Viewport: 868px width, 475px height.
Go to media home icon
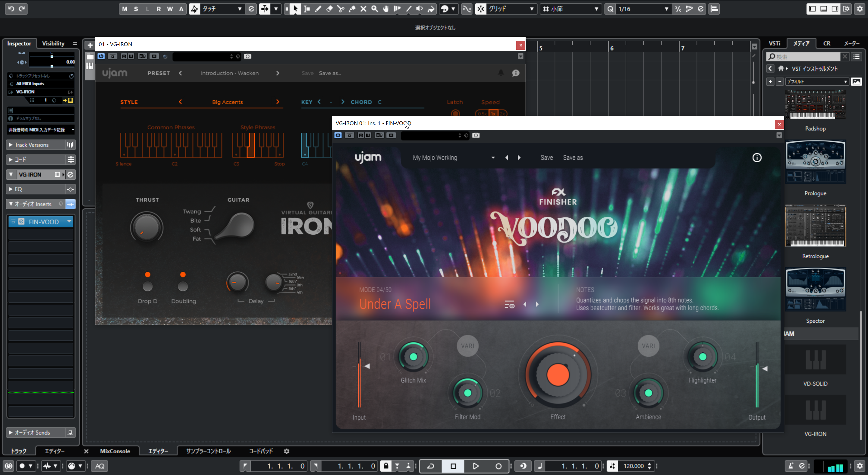click(781, 69)
